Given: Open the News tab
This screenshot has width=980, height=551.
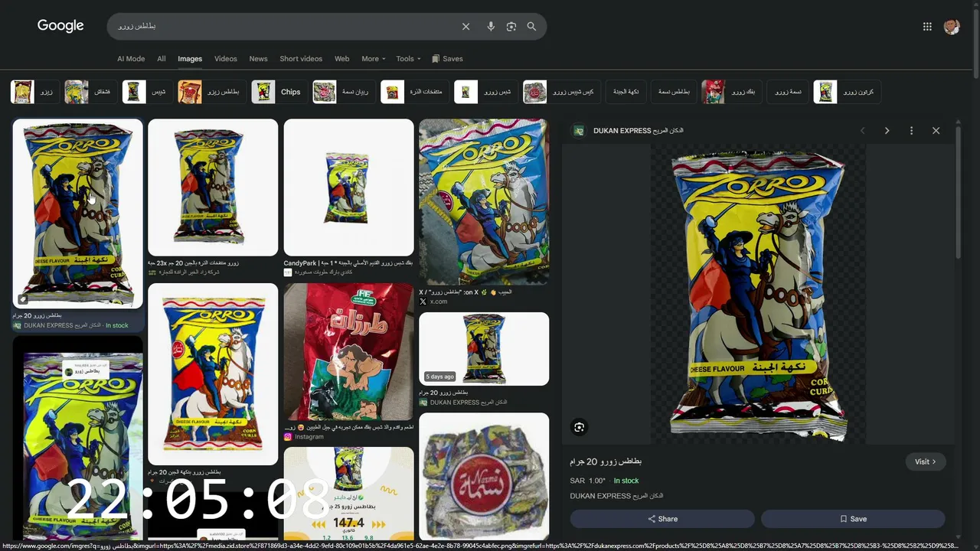Looking at the screenshot, I should [x=259, y=59].
